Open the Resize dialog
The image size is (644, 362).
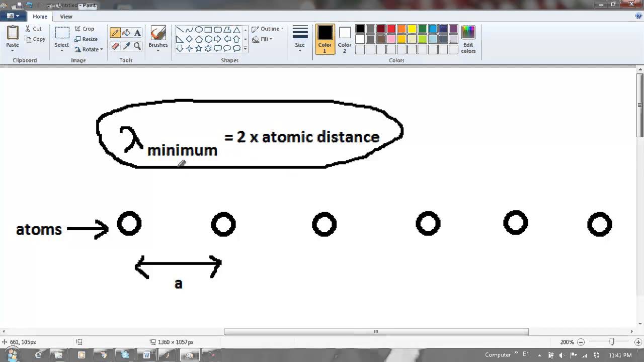point(86,39)
